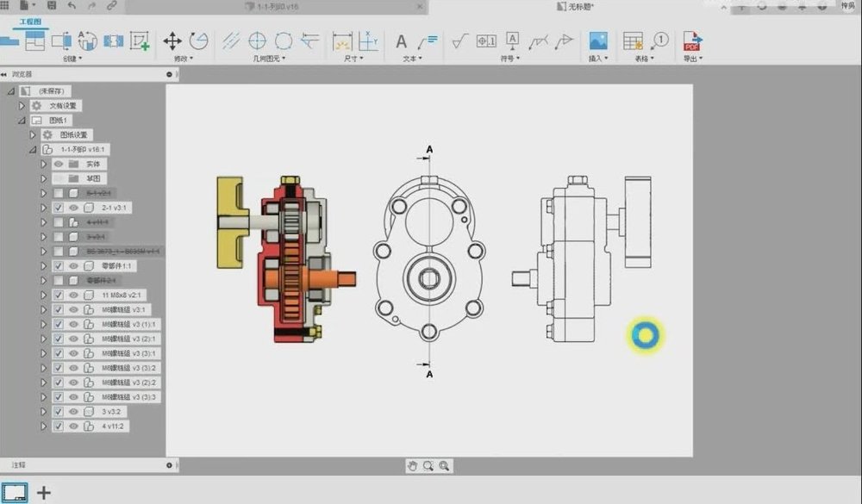This screenshot has width=862, height=504.
Task: Select the Dimension tool
Action: click(342, 41)
